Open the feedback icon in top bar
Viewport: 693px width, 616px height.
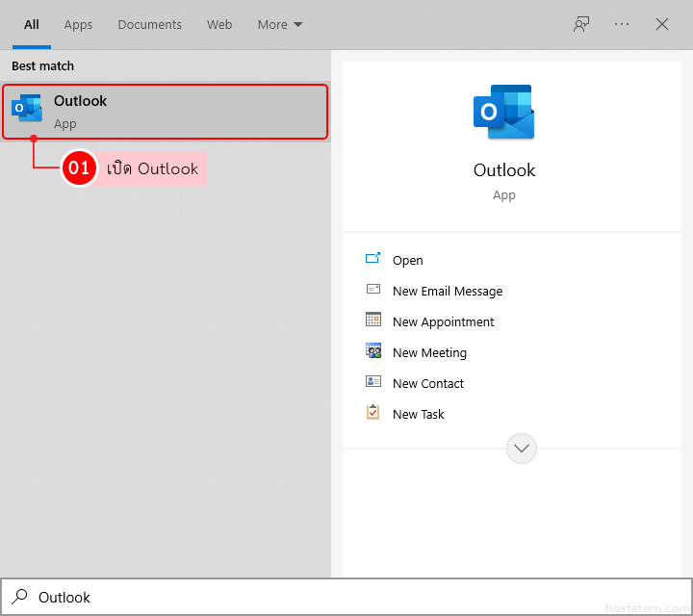(581, 24)
